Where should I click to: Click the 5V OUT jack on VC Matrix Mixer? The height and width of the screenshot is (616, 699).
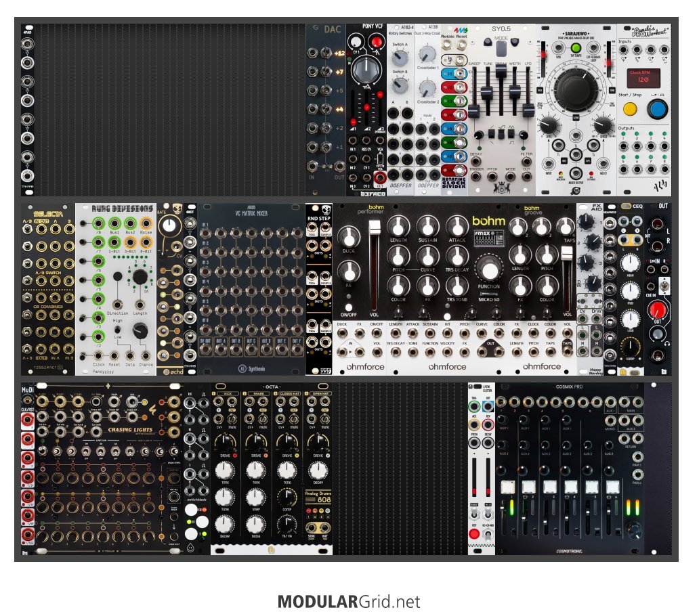tap(205, 349)
